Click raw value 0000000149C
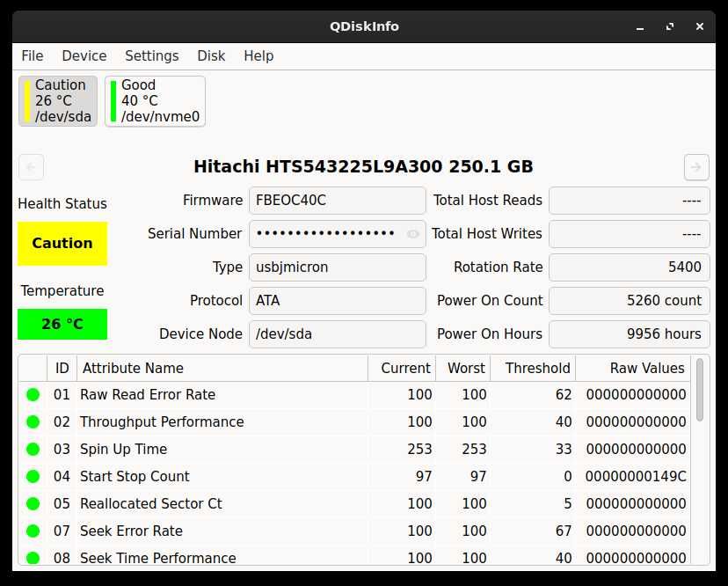This screenshot has height=586, width=728. point(636,476)
